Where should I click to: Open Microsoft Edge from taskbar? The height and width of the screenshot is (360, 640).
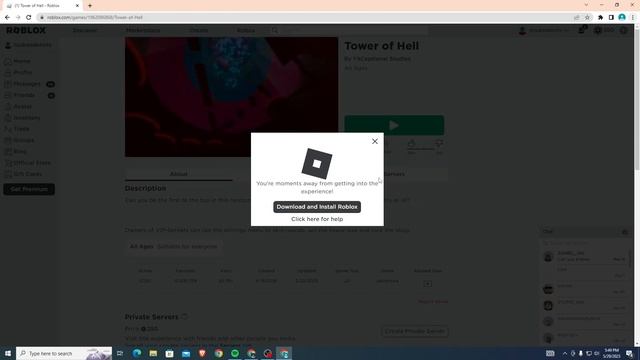pyautogui.click(x=137, y=353)
